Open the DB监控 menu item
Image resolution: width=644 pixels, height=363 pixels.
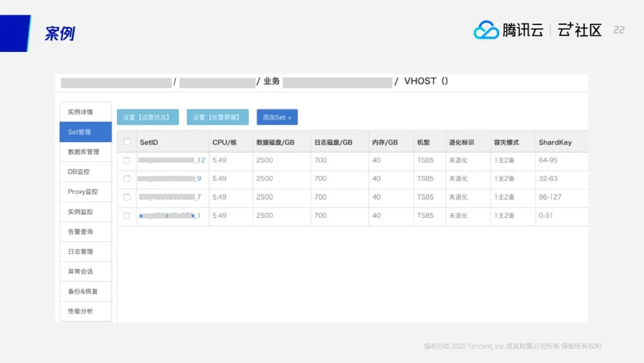pos(85,172)
